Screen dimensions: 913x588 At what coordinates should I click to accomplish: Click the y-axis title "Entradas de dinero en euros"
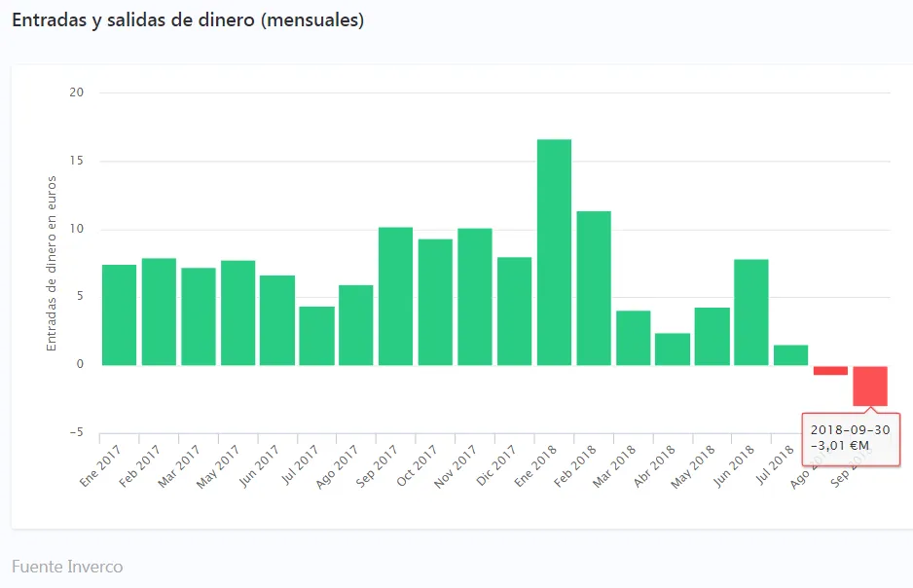52,263
